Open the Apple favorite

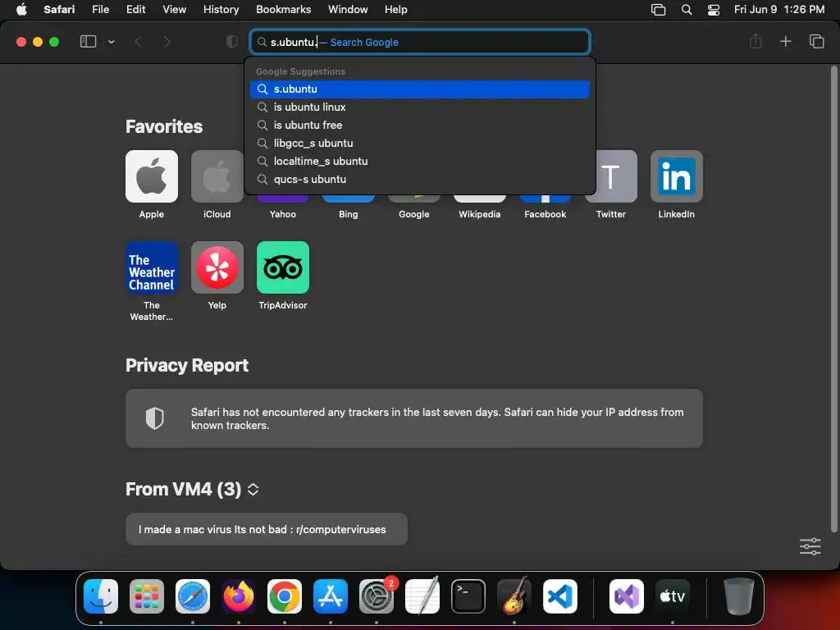pos(152,176)
